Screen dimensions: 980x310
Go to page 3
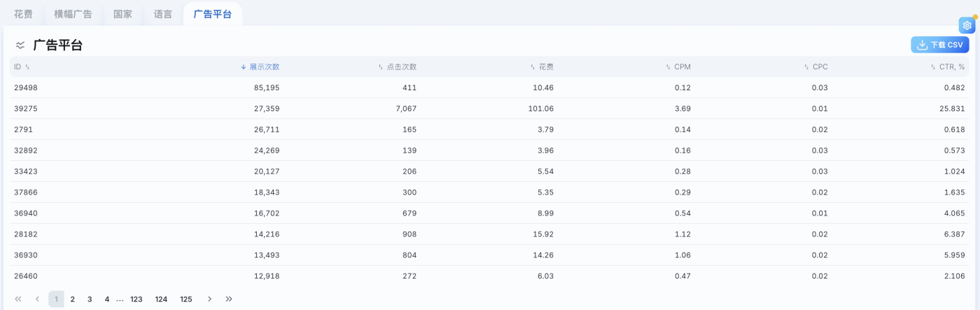click(x=90, y=299)
